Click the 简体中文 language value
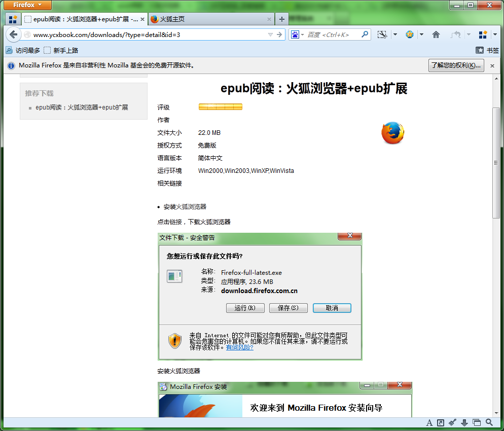 pyautogui.click(x=210, y=158)
